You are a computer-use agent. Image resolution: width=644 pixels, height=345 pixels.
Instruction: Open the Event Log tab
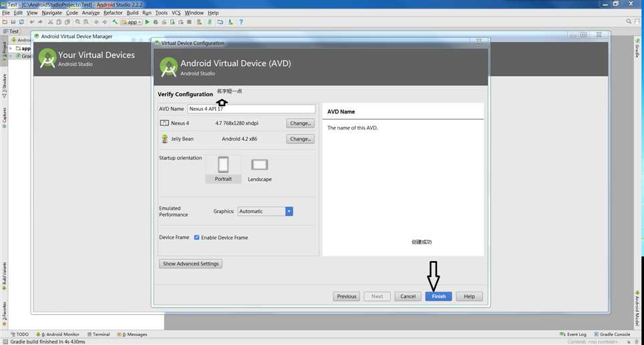(x=573, y=334)
